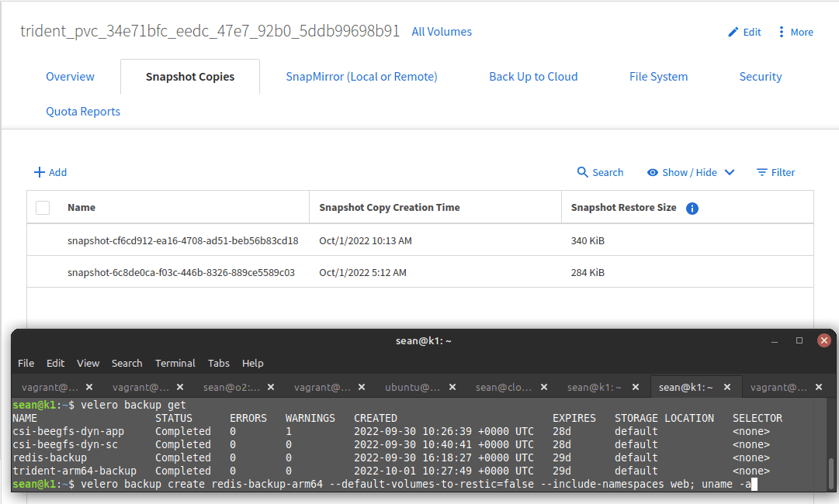Image resolution: width=839 pixels, height=504 pixels.
Task: Switch to the sean@o2 terminal tab
Action: tap(232, 387)
